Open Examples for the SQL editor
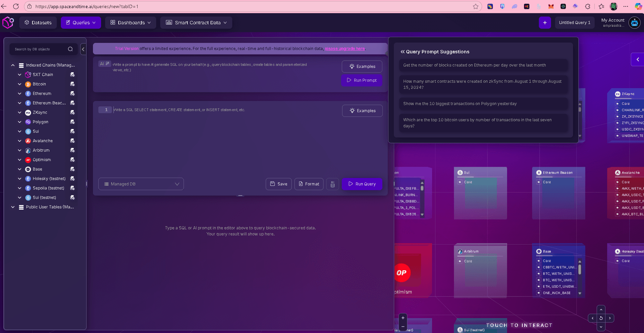The height and width of the screenshot is (333, 644). point(362,111)
